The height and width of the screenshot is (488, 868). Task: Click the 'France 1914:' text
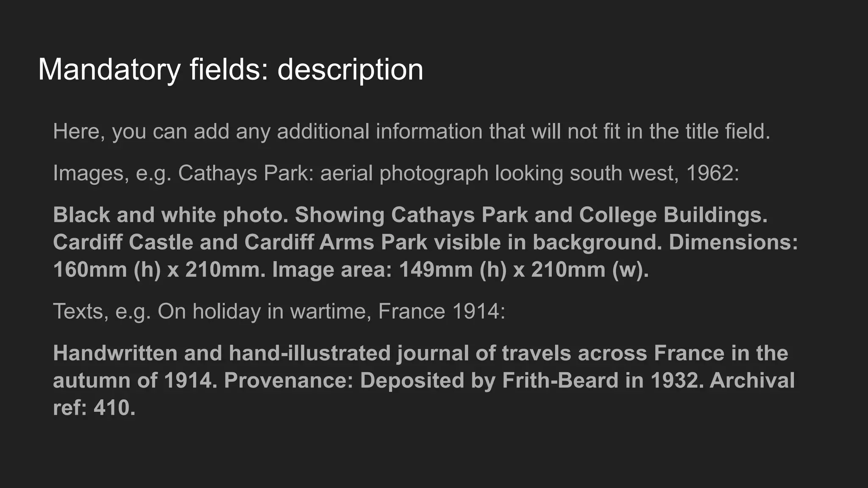441,311
